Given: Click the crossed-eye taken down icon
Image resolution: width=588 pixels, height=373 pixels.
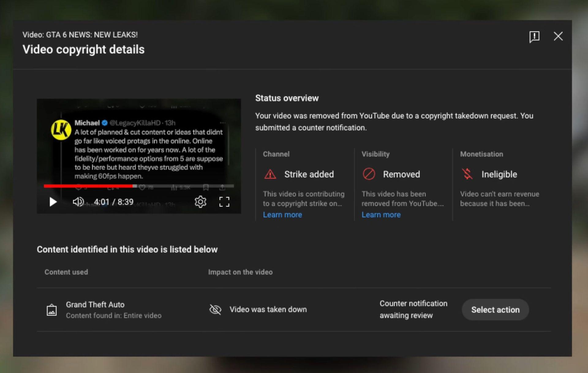Looking at the screenshot, I should (215, 310).
